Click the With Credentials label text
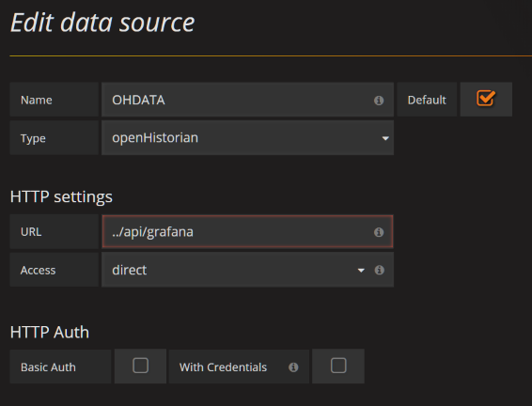 224,367
